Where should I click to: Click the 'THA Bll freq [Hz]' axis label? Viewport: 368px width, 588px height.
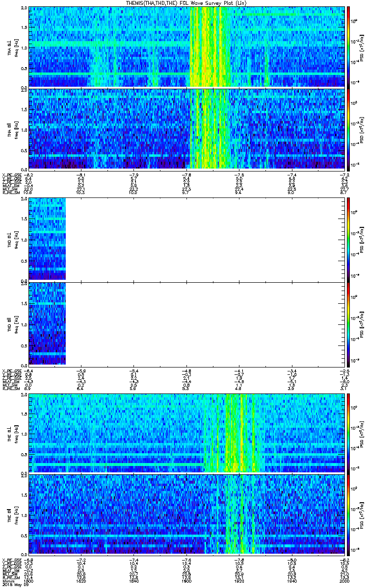(x=12, y=129)
